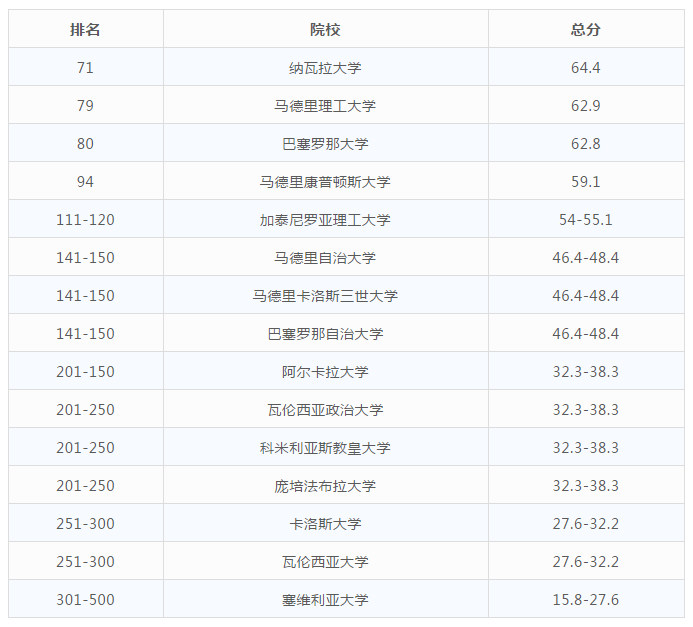Select the 卡洛斯大学 cell

(x=325, y=524)
